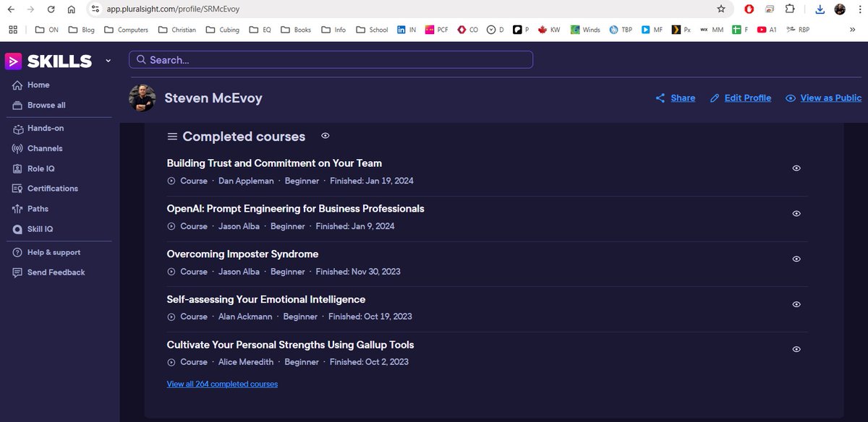Click author name Alice Meredith
The width and height of the screenshot is (868, 422).
pyautogui.click(x=246, y=363)
